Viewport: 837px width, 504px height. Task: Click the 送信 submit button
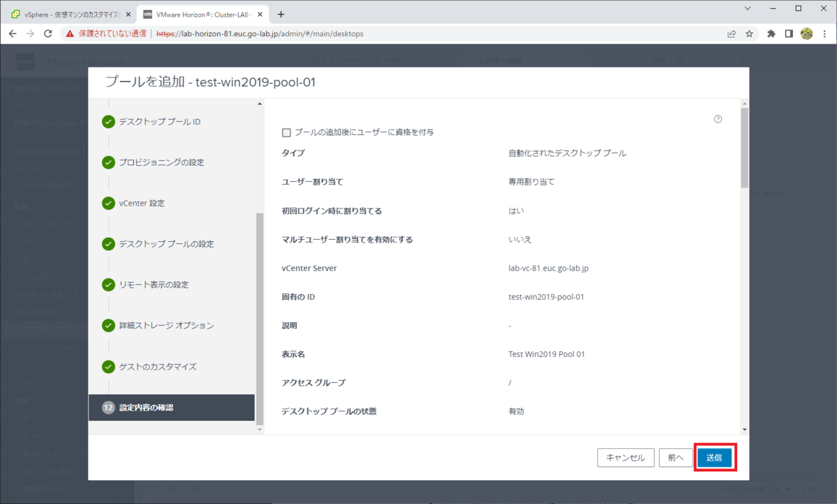click(714, 458)
